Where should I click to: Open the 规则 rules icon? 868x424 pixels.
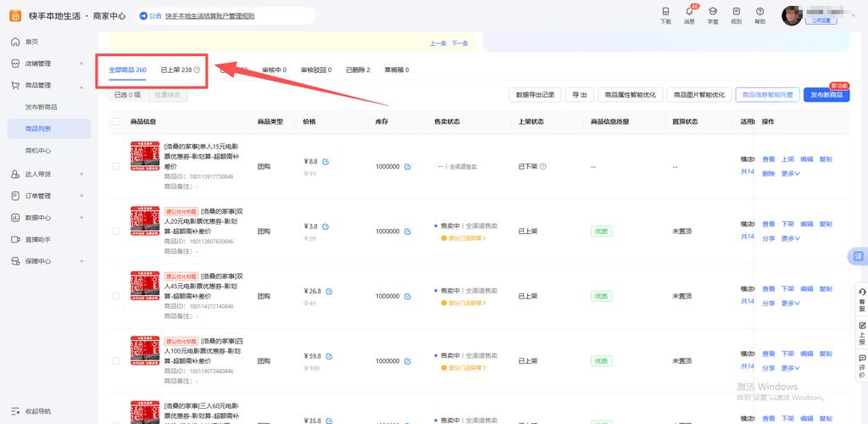pos(736,12)
